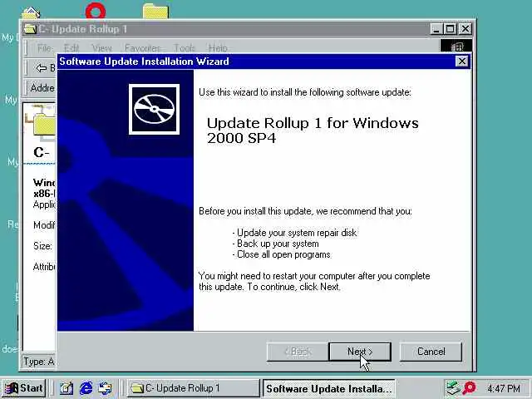Click the red ring desktop icon at top

click(96, 11)
